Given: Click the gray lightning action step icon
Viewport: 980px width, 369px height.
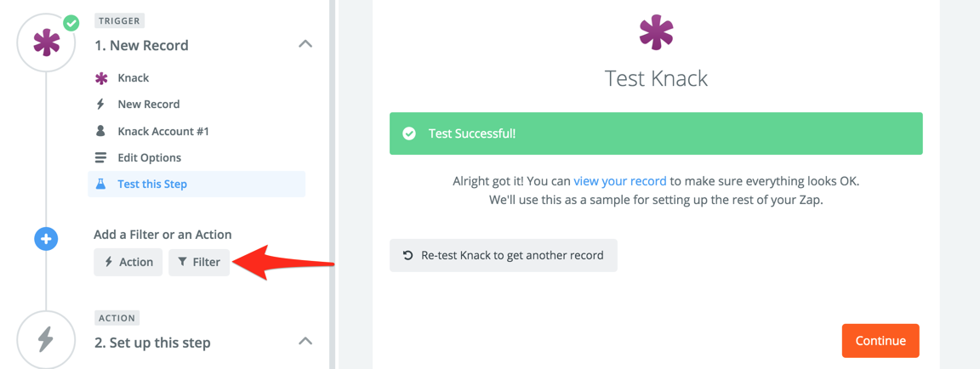Looking at the screenshot, I should (46, 339).
